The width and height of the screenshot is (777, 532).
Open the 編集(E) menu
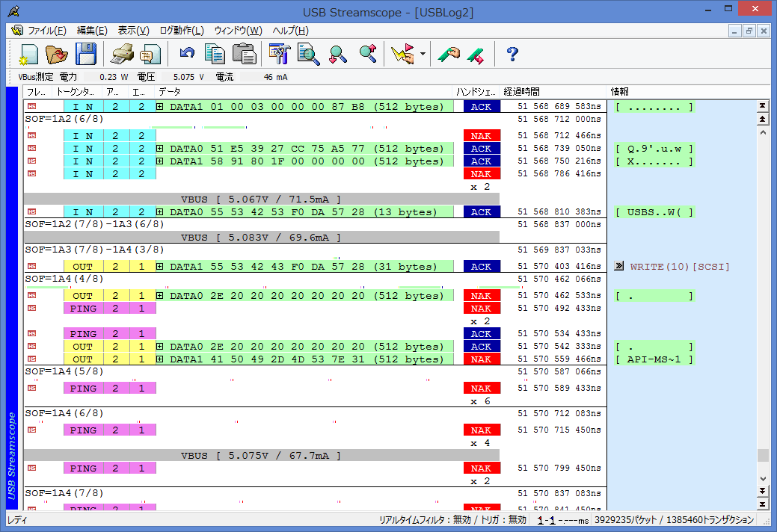[92, 31]
